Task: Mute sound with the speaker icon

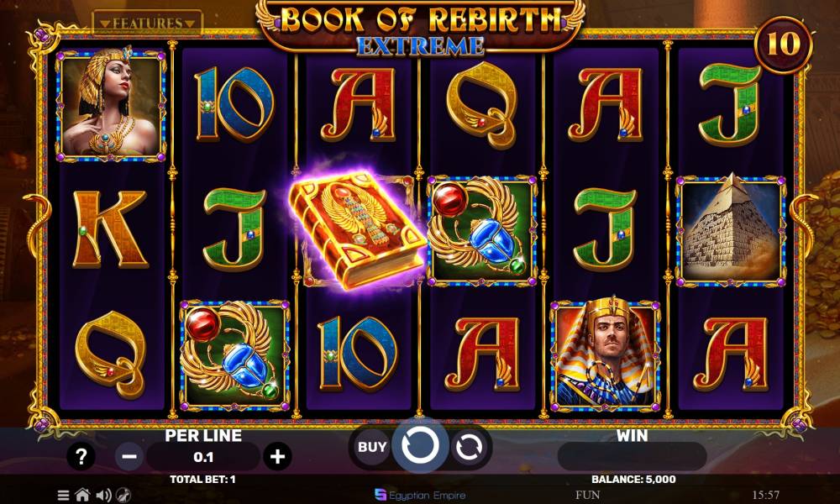Action: [x=103, y=495]
